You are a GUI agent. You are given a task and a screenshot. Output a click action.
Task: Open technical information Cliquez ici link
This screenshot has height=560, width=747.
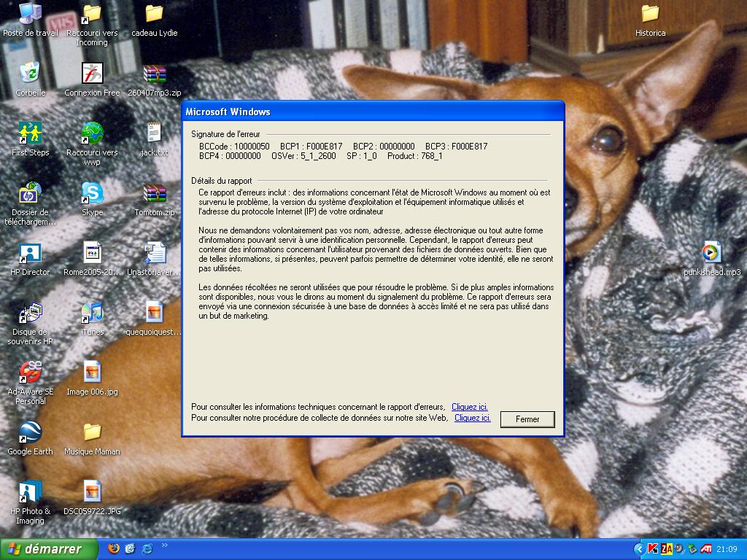point(469,407)
